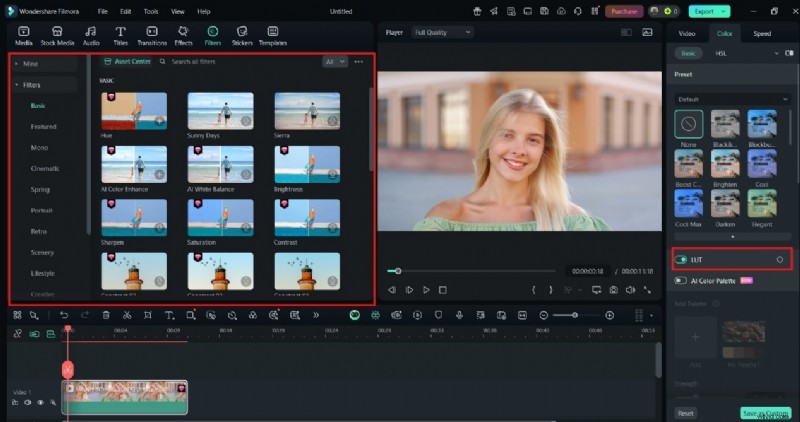
Task: Open the Stickers panel
Action: [x=242, y=36]
